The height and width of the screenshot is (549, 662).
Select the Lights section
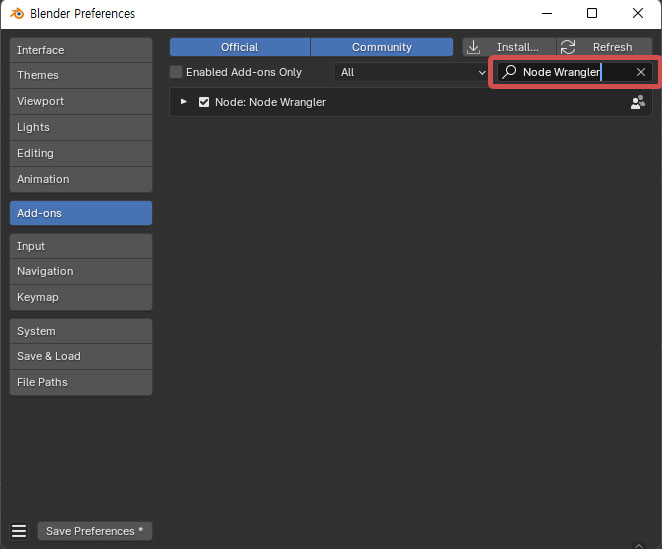pyautogui.click(x=81, y=128)
